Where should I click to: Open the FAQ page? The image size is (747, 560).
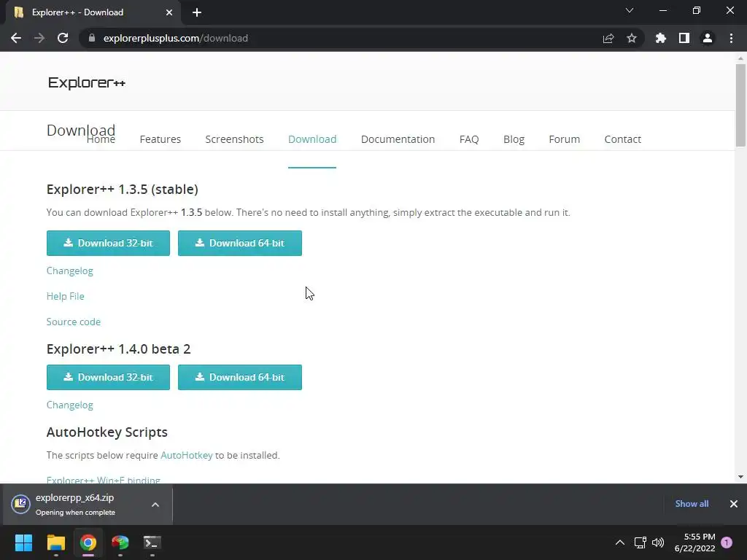469,139
